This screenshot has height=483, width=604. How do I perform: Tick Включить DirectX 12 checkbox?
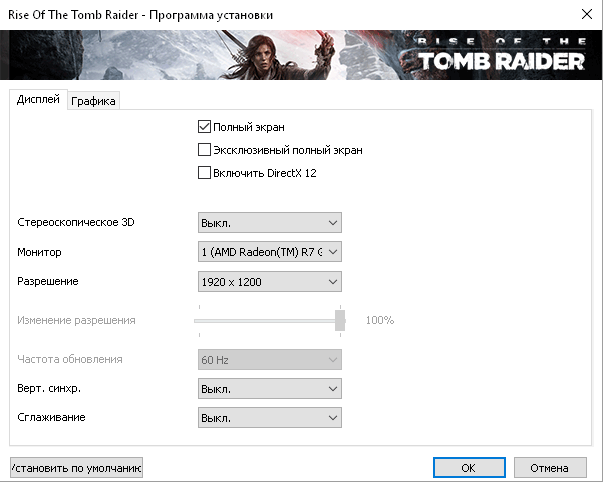(x=204, y=173)
